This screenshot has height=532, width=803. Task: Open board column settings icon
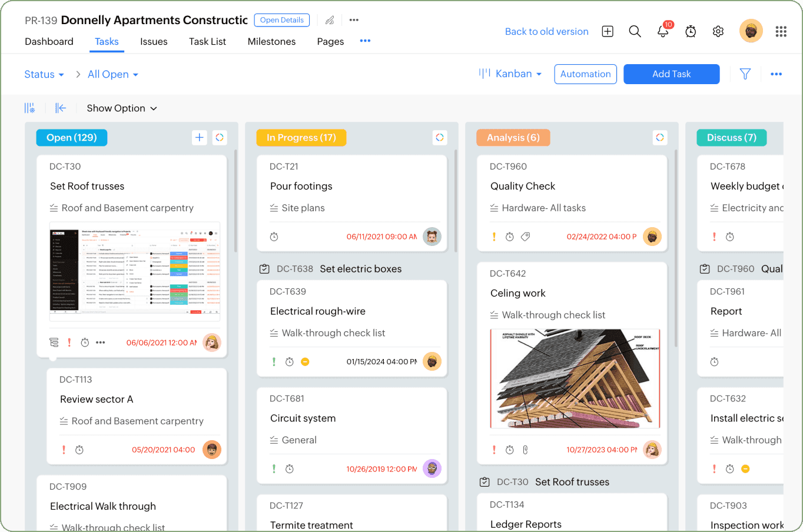pyautogui.click(x=29, y=108)
